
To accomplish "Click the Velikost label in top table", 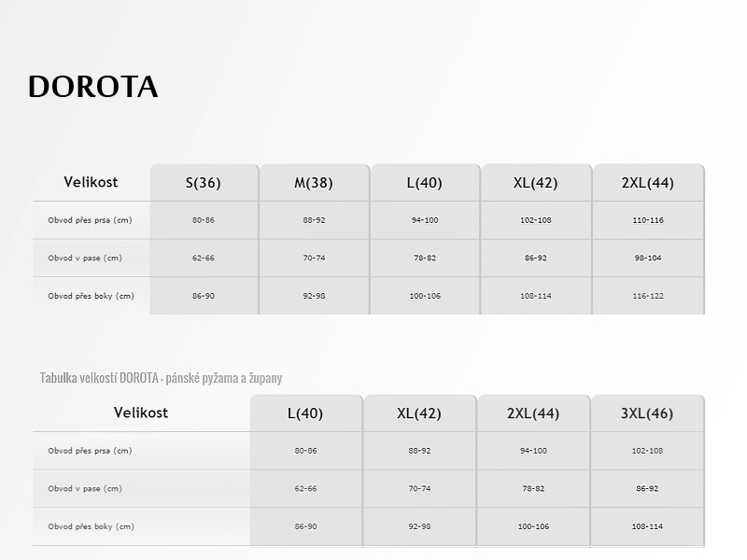I will coord(91,182).
